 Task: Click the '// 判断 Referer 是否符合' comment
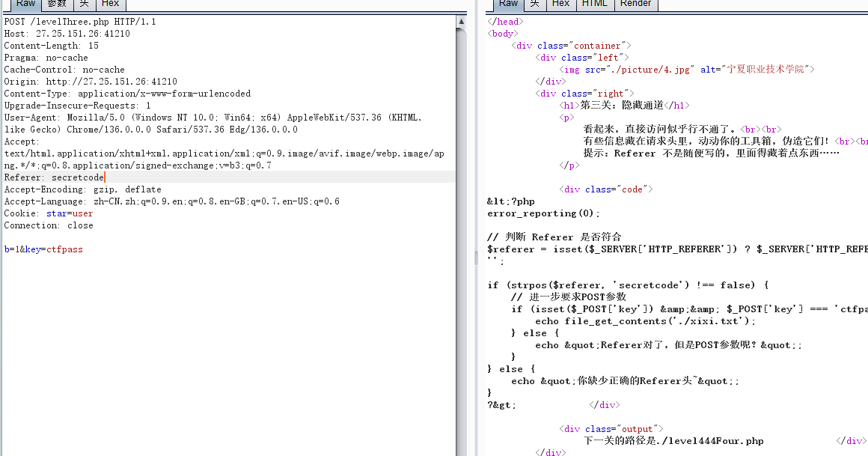[554, 237]
